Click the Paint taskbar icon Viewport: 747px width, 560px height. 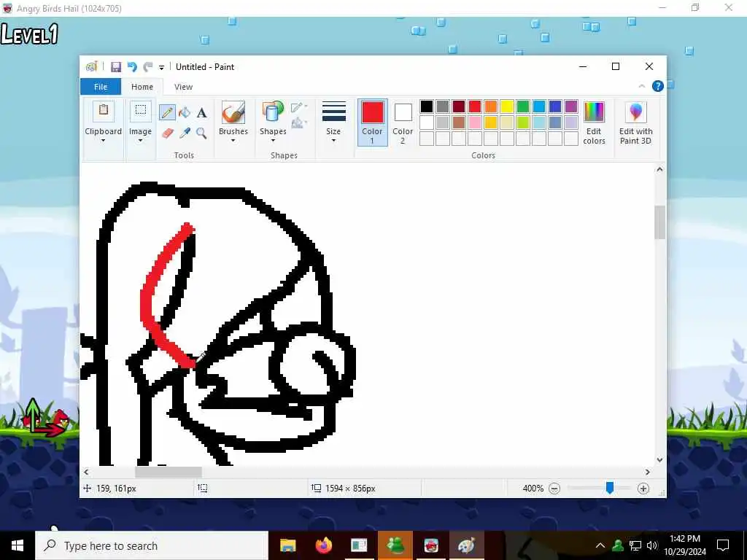(x=466, y=545)
